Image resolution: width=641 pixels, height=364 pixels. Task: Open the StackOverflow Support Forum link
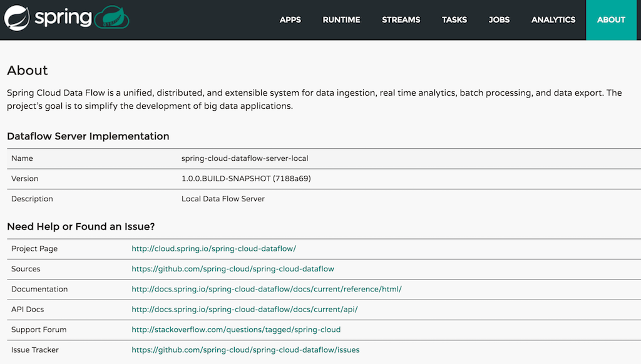click(236, 330)
